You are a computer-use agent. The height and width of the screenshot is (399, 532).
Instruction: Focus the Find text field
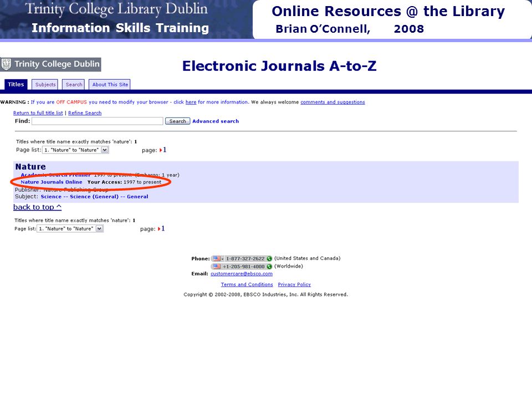[98, 121]
